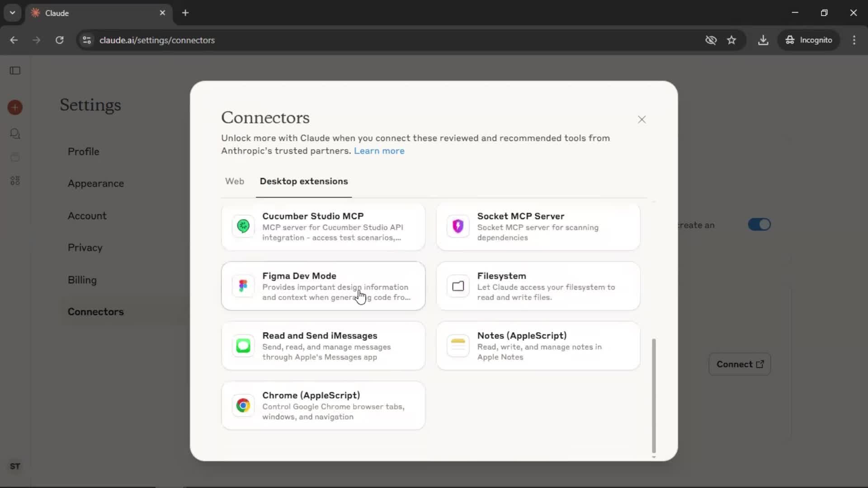Image resolution: width=868 pixels, height=488 pixels.
Task: Switch to the Web tab
Action: pos(235,181)
